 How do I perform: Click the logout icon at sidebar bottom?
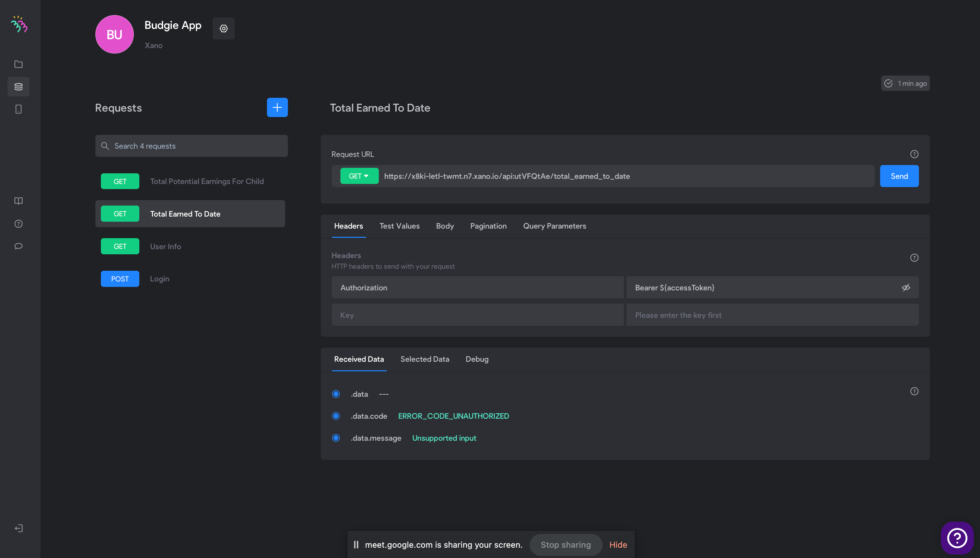pos(19,528)
